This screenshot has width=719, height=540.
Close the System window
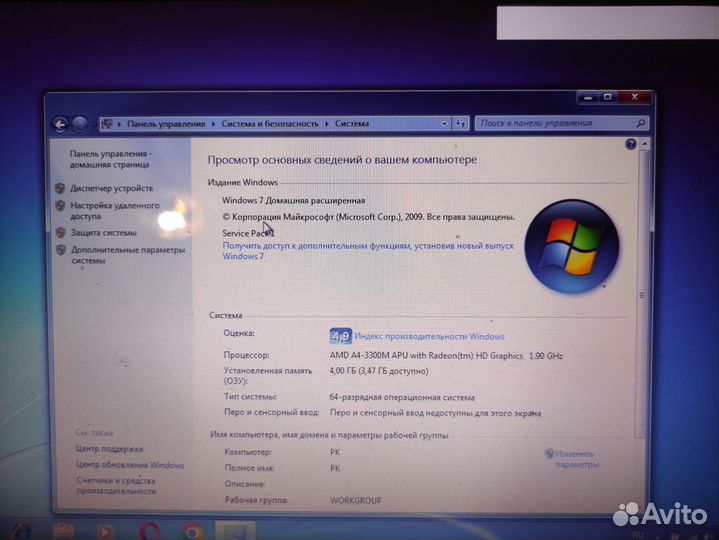[635, 97]
